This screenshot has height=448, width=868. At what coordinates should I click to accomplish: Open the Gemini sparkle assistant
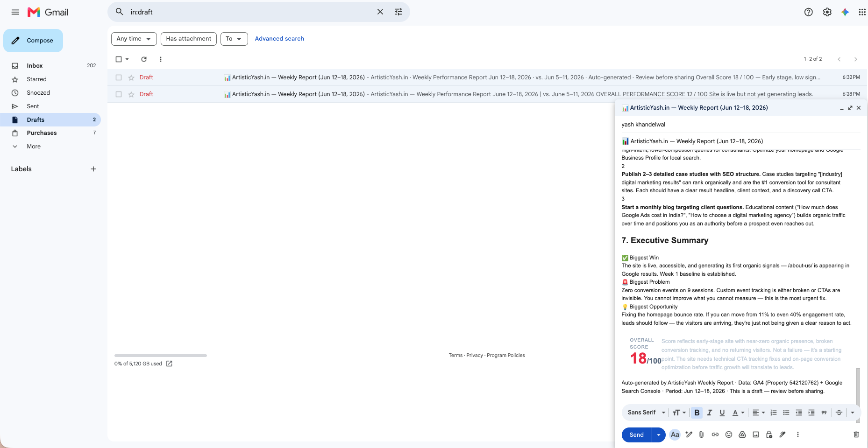845,12
